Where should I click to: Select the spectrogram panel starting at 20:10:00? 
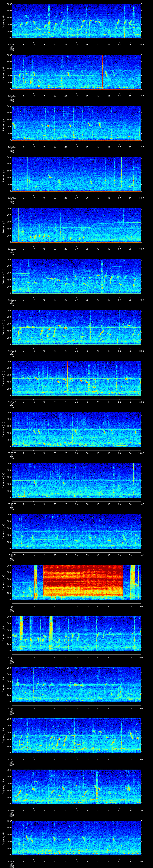tap(77, 480)
